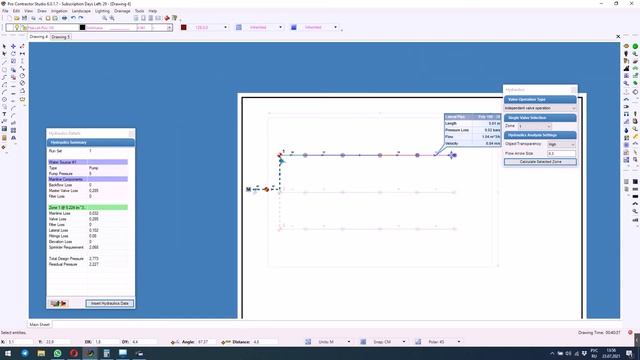Click the red record indicator near Drawing Time
Image resolution: width=640 pixels, height=360 pixels.
pos(630,333)
